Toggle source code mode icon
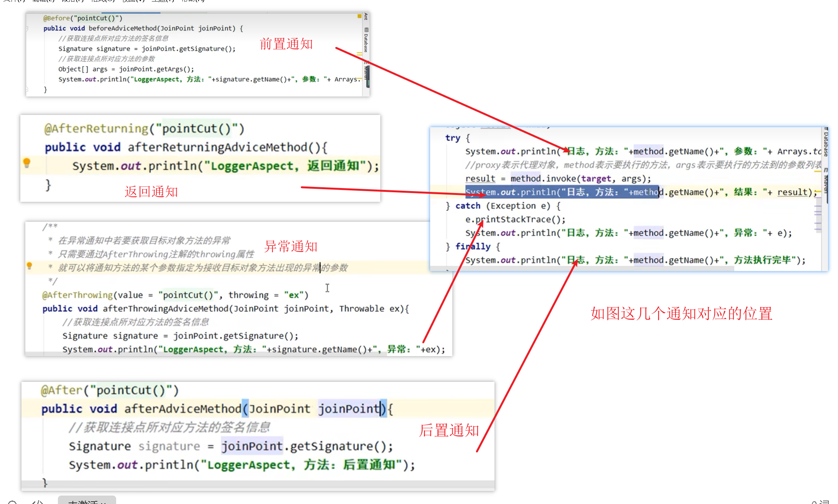 [x=37, y=502]
